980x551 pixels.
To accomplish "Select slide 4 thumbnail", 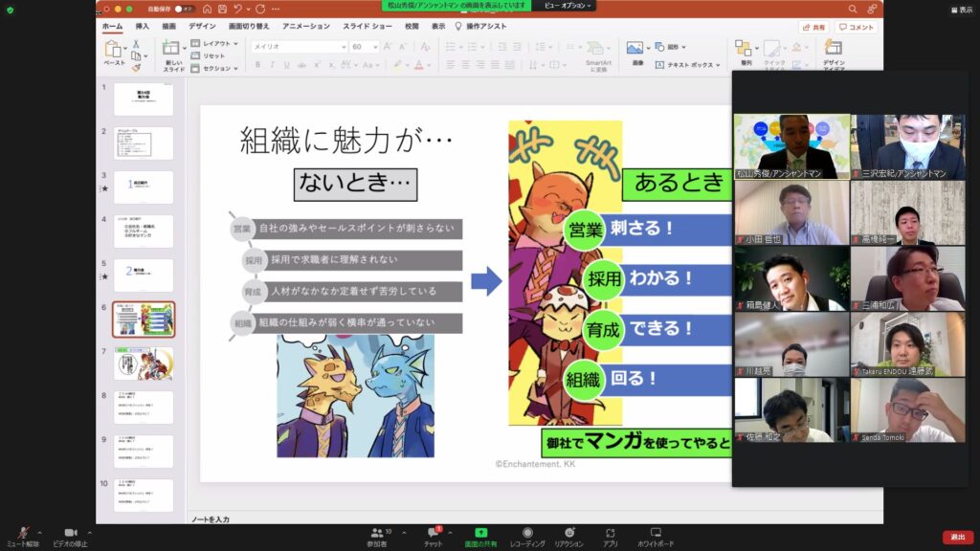I will [x=144, y=231].
